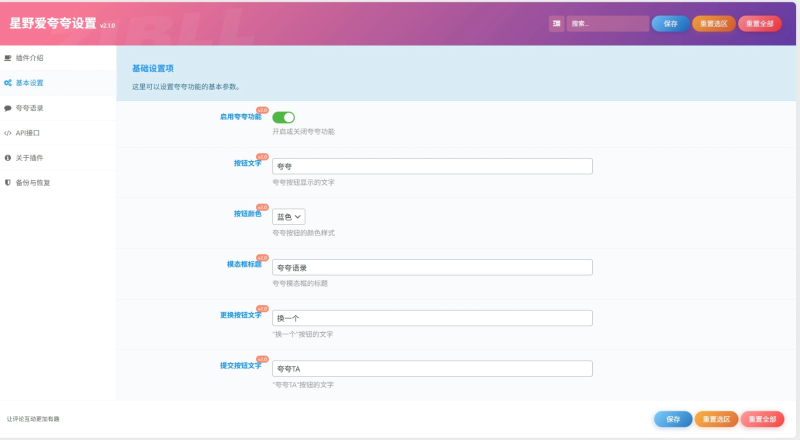800x440 pixels.
Task: Click the 提交按钮文字 input containing 夸夸TA
Action: [432, 369]
